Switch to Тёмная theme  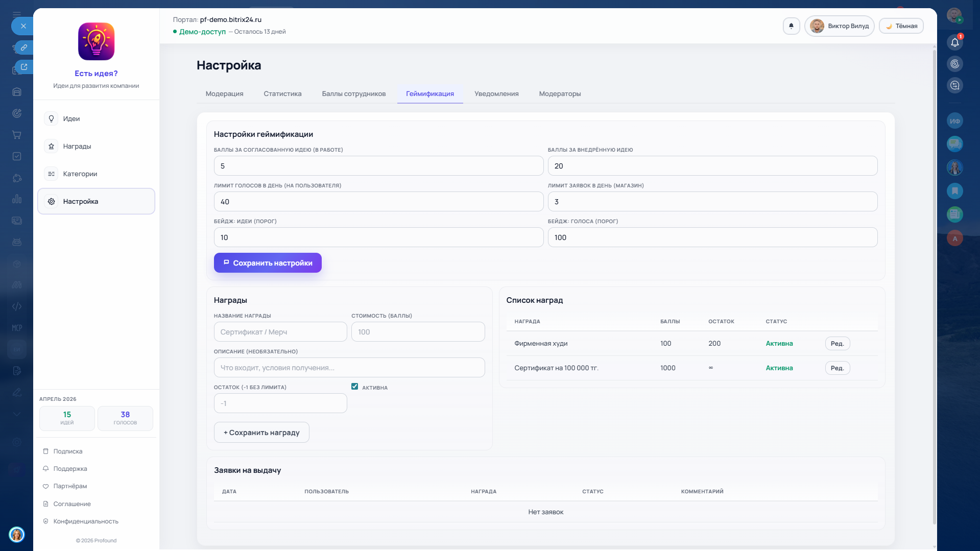tap(901, 26)
